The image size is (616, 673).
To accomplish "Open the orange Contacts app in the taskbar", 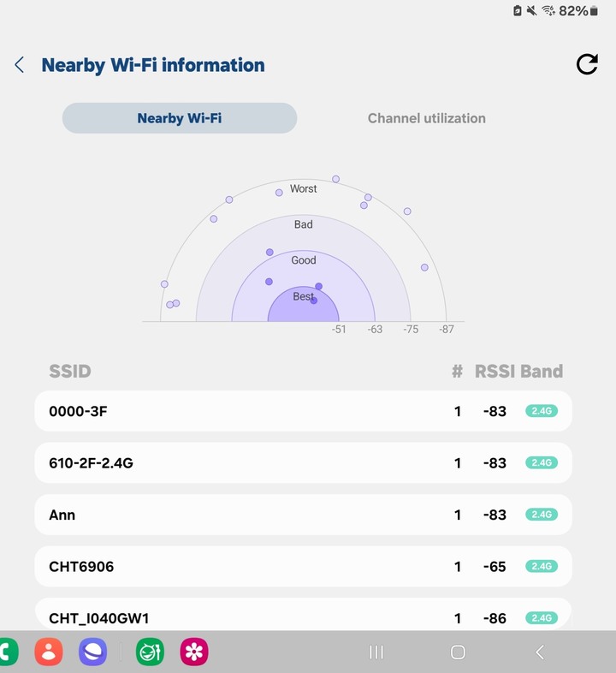I will (x=49, y=652).
